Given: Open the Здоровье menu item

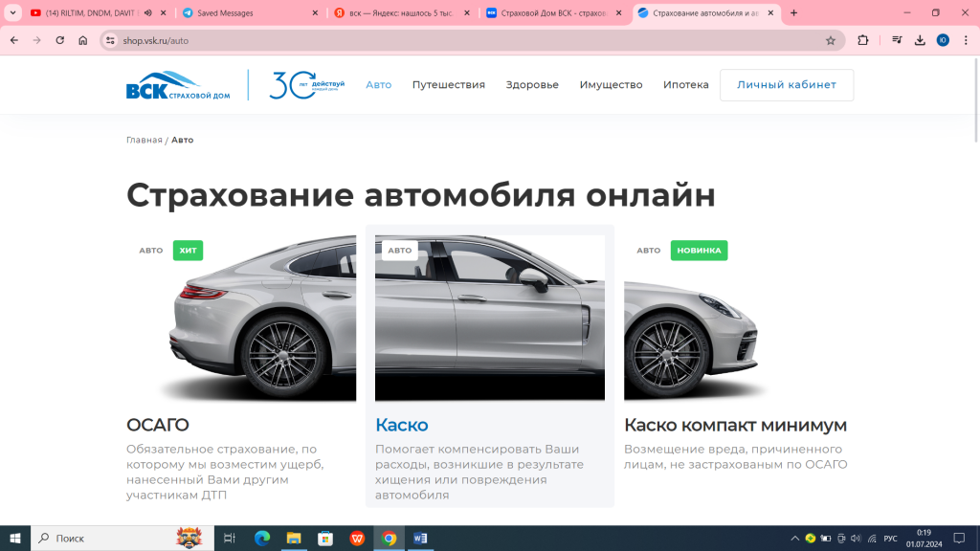Looking at the screenshot, I should point(532,85).
